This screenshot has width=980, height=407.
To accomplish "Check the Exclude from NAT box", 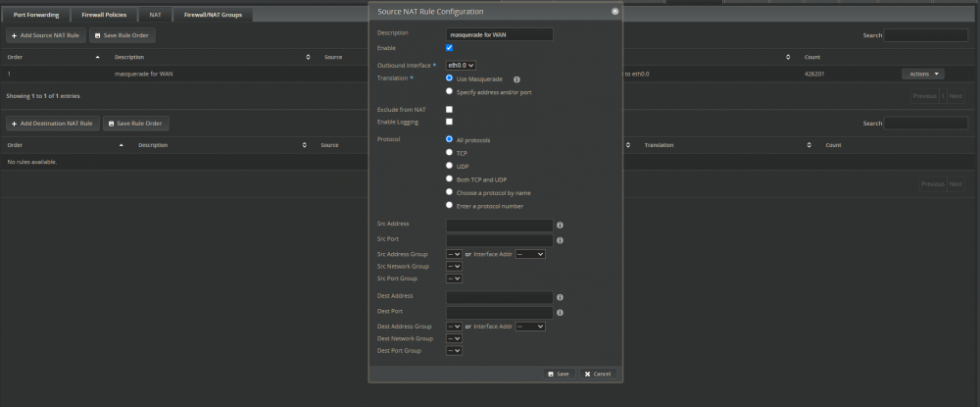I will coord(449,110).
